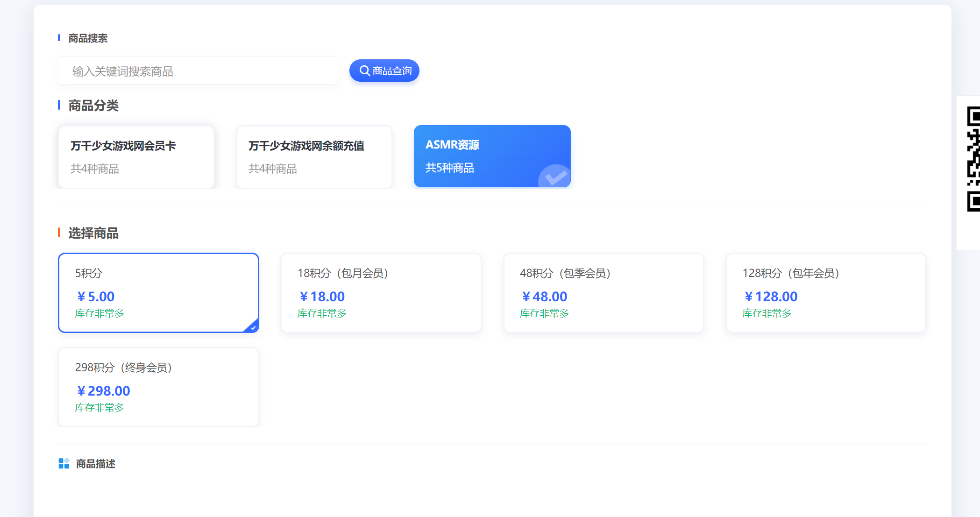Click the ¥298.00 price text

pos(104,391)
